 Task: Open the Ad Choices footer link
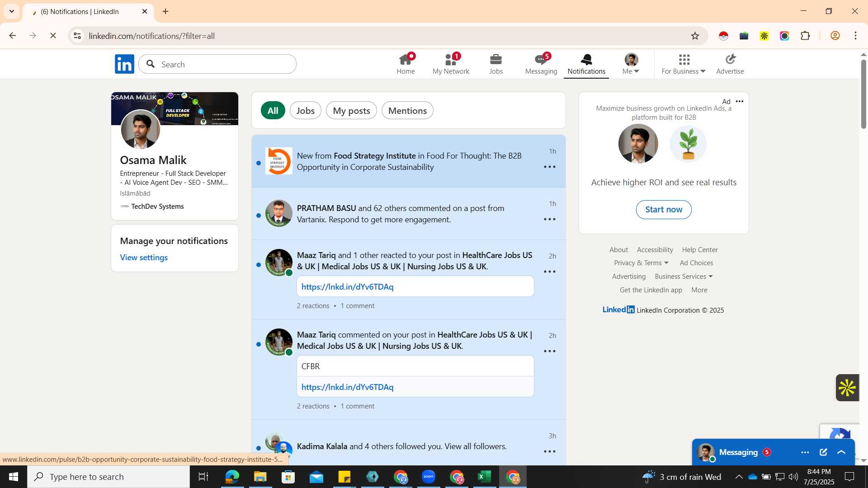696,263
